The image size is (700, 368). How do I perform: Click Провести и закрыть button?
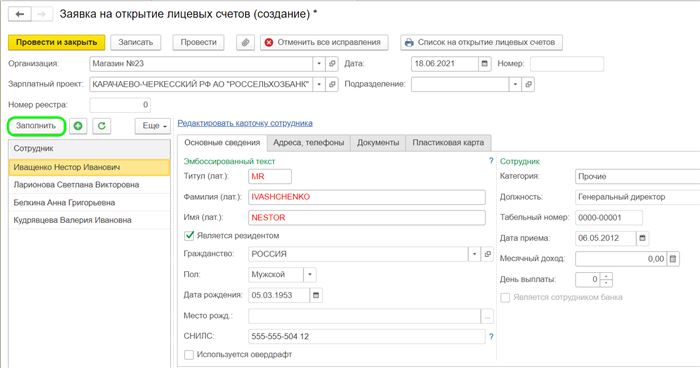click(x=57, y=42)
